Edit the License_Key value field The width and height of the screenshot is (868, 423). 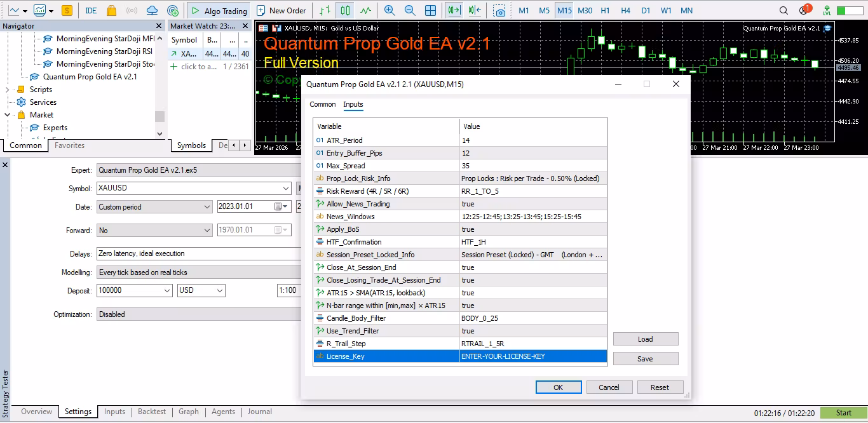click(533, 356)
